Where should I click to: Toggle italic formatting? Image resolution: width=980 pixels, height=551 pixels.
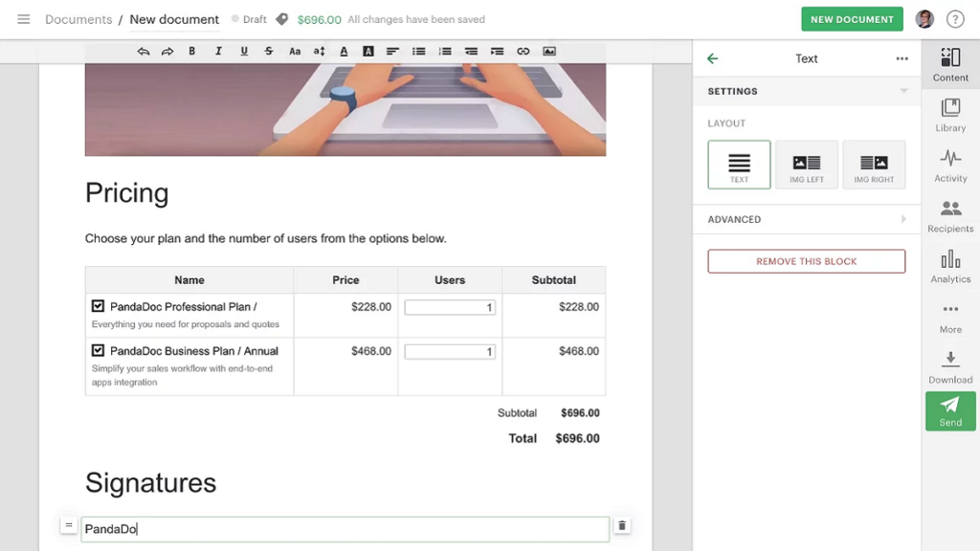coord(218,52)
